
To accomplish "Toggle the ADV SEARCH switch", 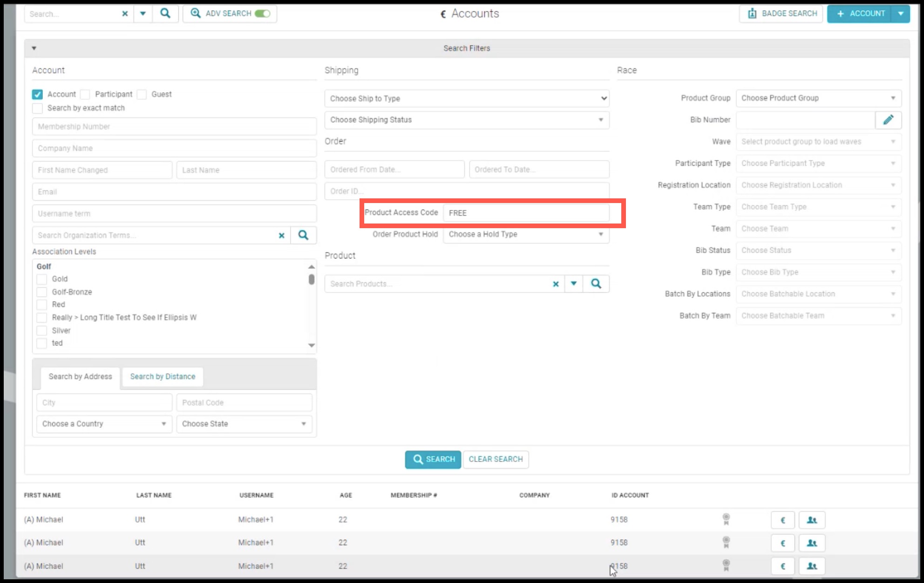I will click(x=262, y=14).
